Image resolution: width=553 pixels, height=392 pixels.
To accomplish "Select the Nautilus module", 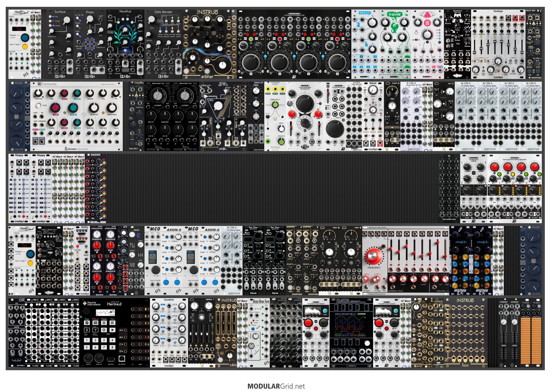I will tap(125, 44).
